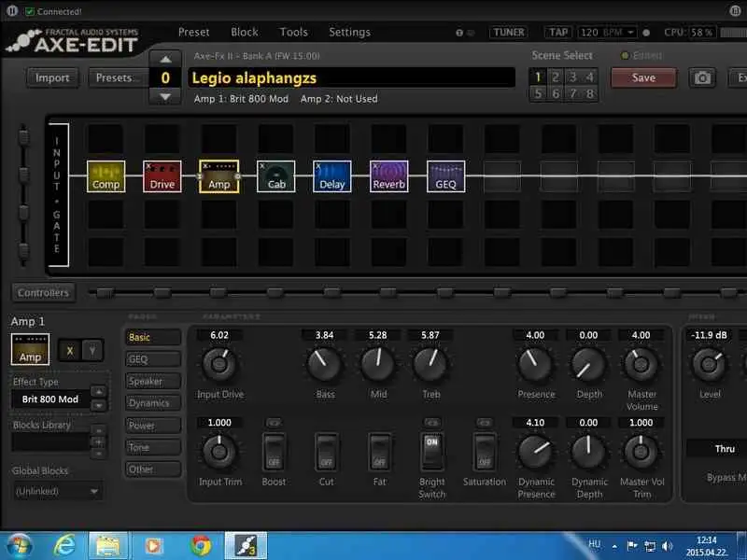Select the Delay block in the grid
The image size is (747, 560).
click(x=331, y=175)
